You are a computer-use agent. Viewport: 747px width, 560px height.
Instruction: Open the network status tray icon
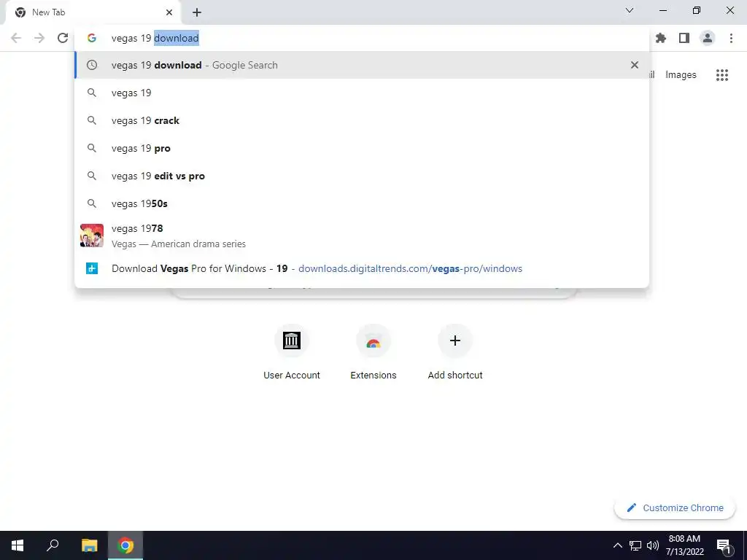coord(635,545)
